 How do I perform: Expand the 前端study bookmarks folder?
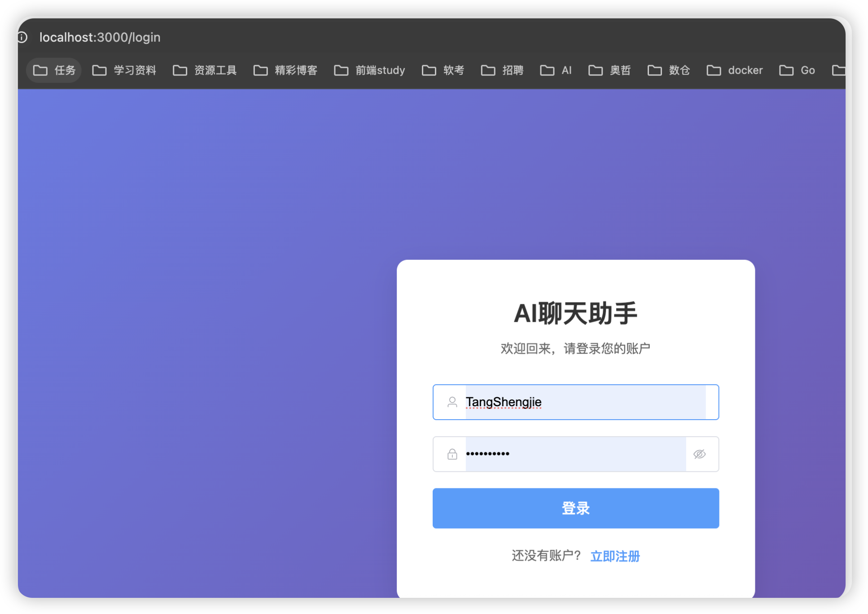tap(369, 70)
